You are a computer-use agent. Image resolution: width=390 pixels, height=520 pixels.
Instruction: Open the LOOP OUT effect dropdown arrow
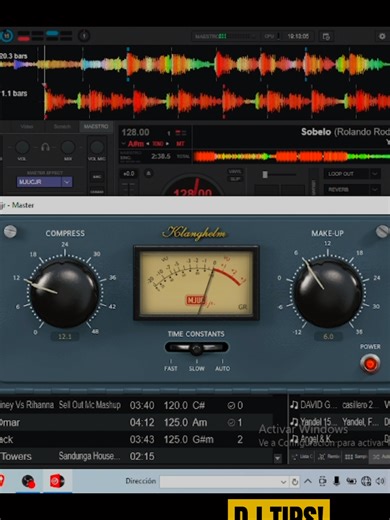375,174
